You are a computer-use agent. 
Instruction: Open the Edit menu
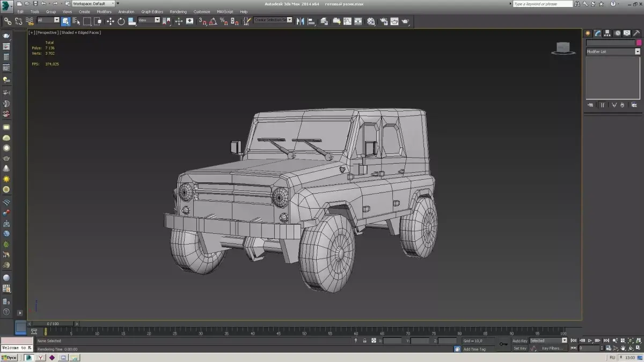[20, 11]
